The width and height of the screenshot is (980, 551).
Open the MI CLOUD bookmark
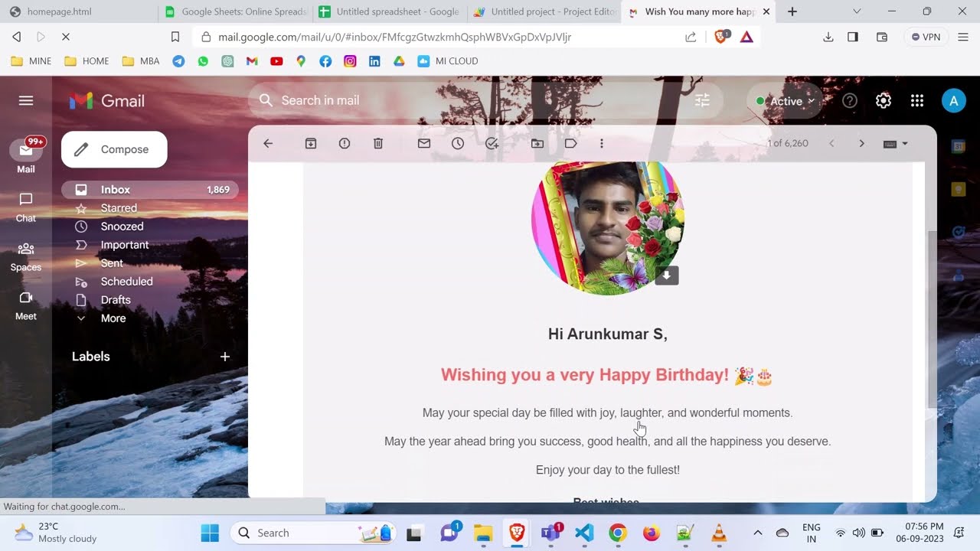448,61
